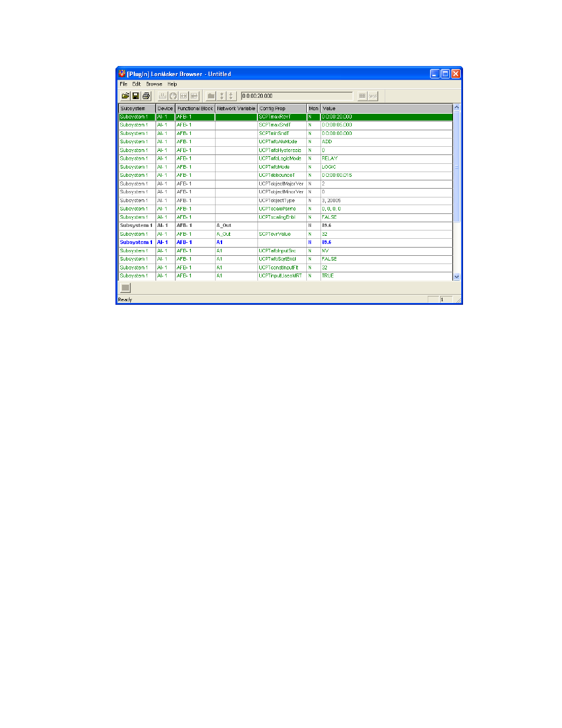
Task: Select the UCPTinputUsesMRT cell
Action: pos(282,276)
